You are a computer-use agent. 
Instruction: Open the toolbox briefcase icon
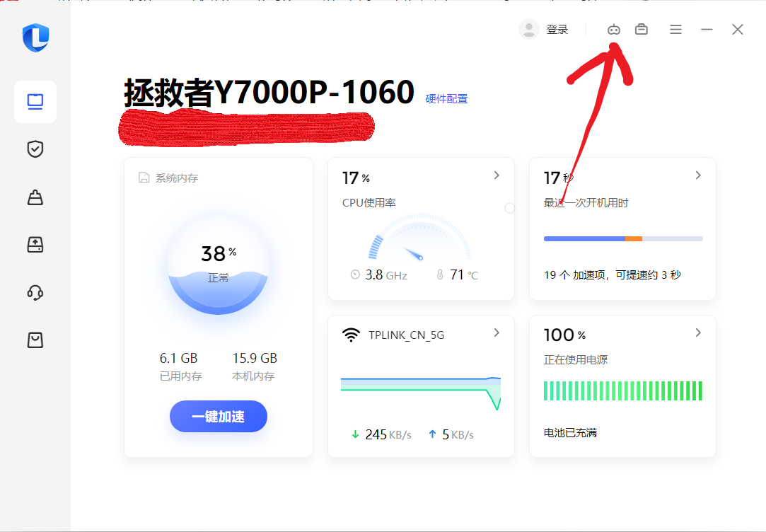(x=642, y=29)
